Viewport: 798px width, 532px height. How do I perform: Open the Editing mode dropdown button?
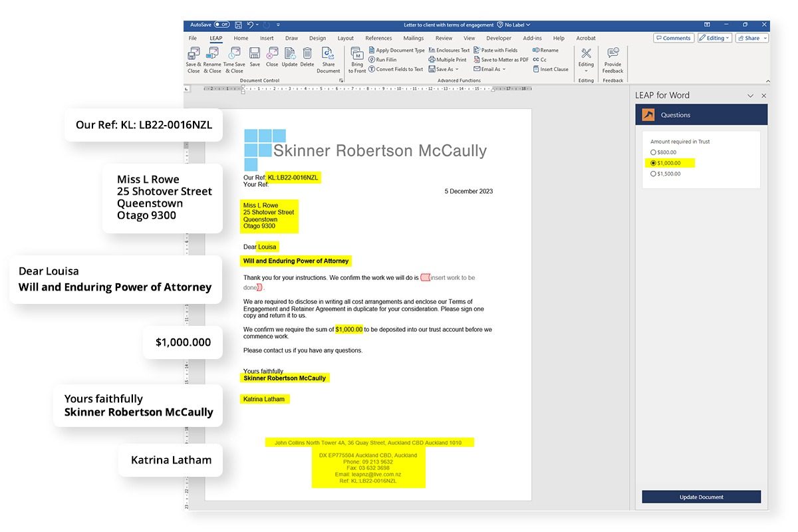tap(715, 38)
